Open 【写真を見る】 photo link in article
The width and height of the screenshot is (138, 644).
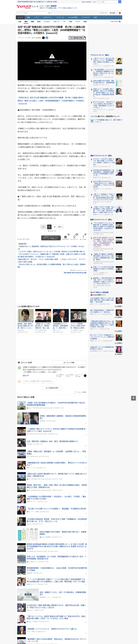coord(52,101)
